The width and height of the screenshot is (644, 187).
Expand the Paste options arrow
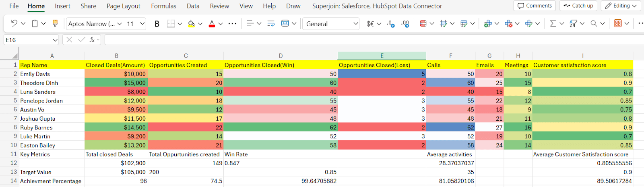click(43, 24)
